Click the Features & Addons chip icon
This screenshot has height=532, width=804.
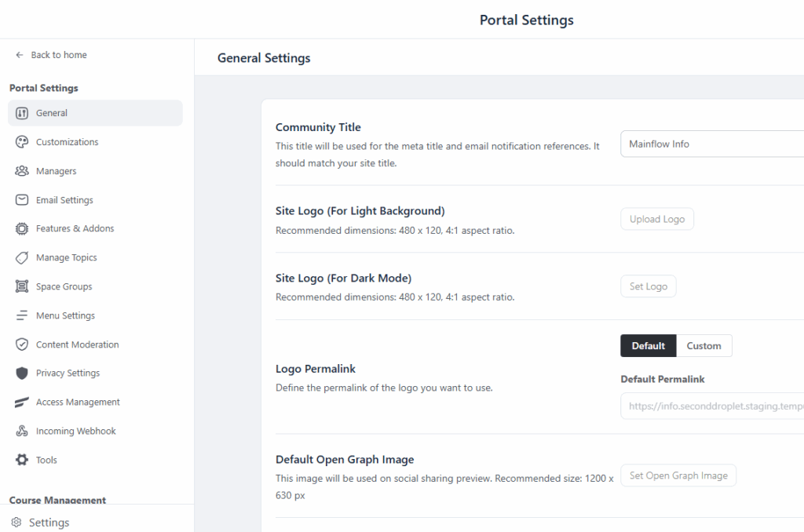pos(22,228)
